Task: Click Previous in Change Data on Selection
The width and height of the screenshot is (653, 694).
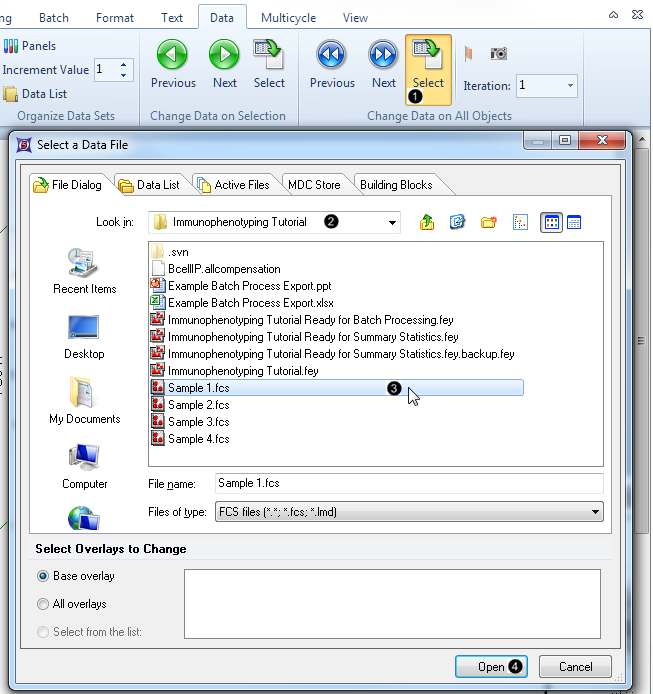Action: coord(172,65)
